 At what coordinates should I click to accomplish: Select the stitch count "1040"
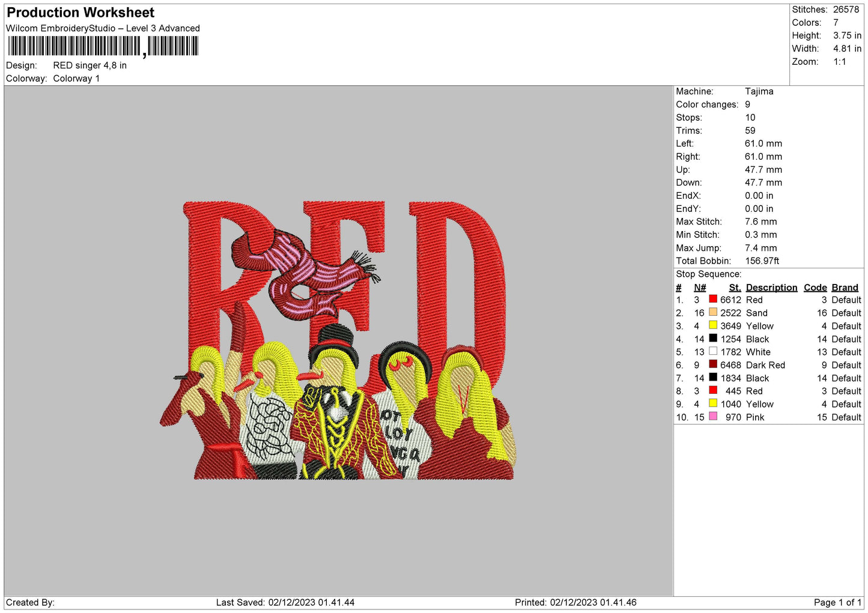point(731,404)
